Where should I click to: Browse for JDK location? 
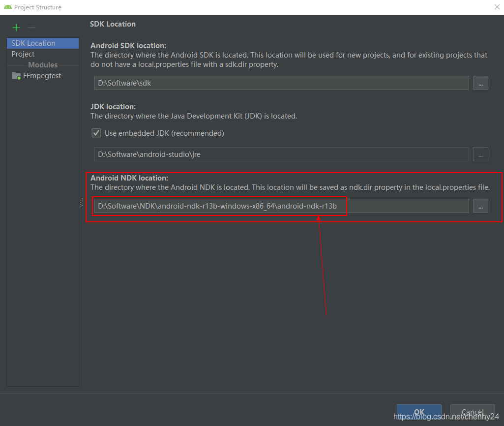coord(480,154)
